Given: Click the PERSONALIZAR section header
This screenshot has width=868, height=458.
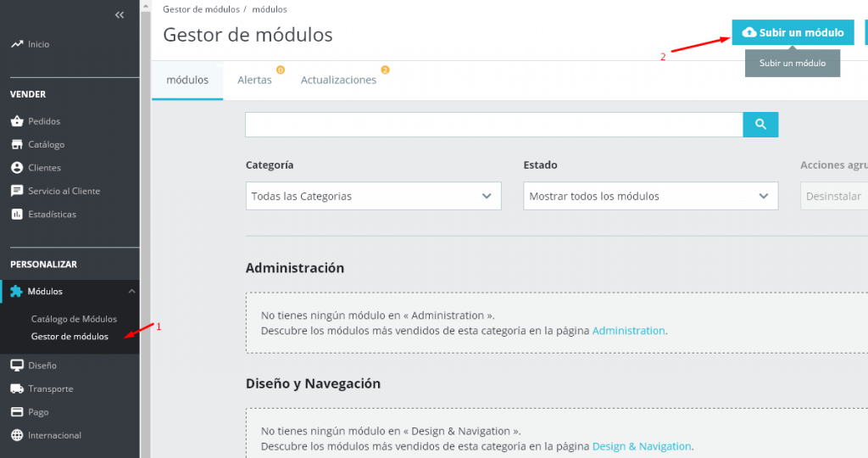Looking at the screenshot, I should point(43,264).
